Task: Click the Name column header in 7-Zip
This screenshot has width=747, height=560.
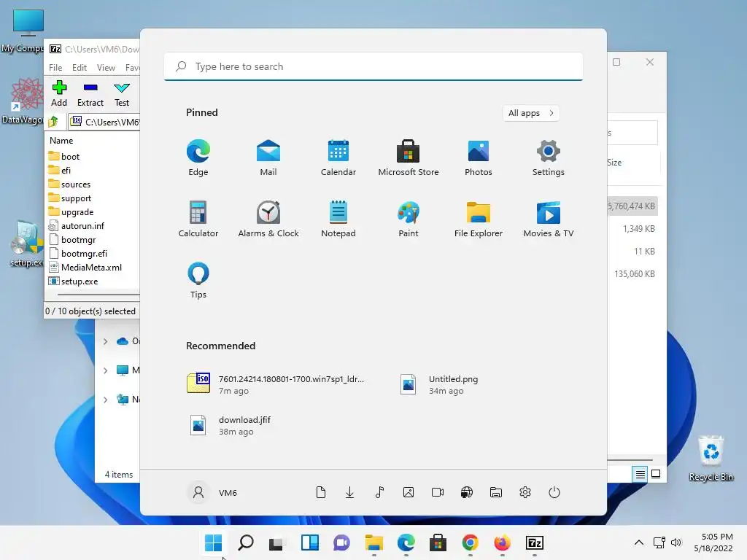Action: 61,141
